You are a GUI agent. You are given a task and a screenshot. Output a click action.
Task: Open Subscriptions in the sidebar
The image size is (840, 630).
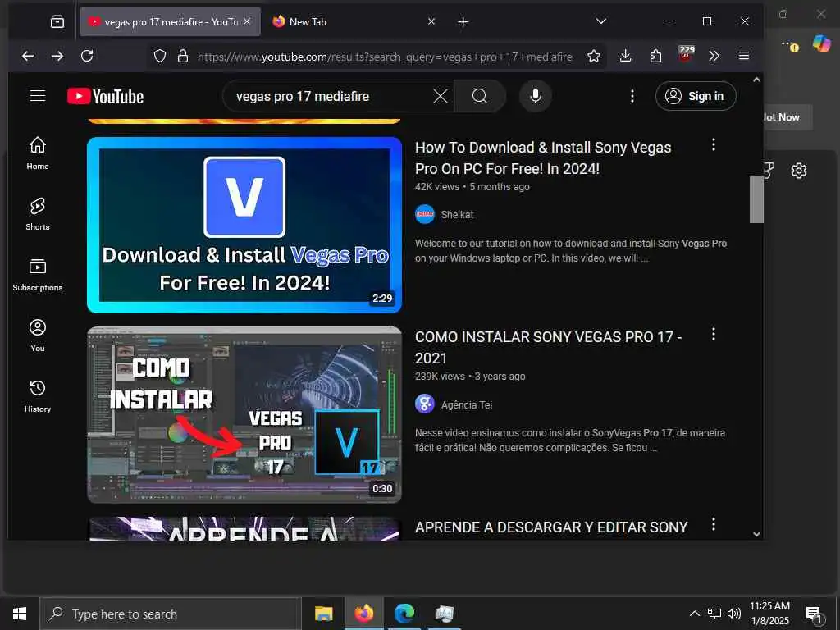tap(38, 275)
